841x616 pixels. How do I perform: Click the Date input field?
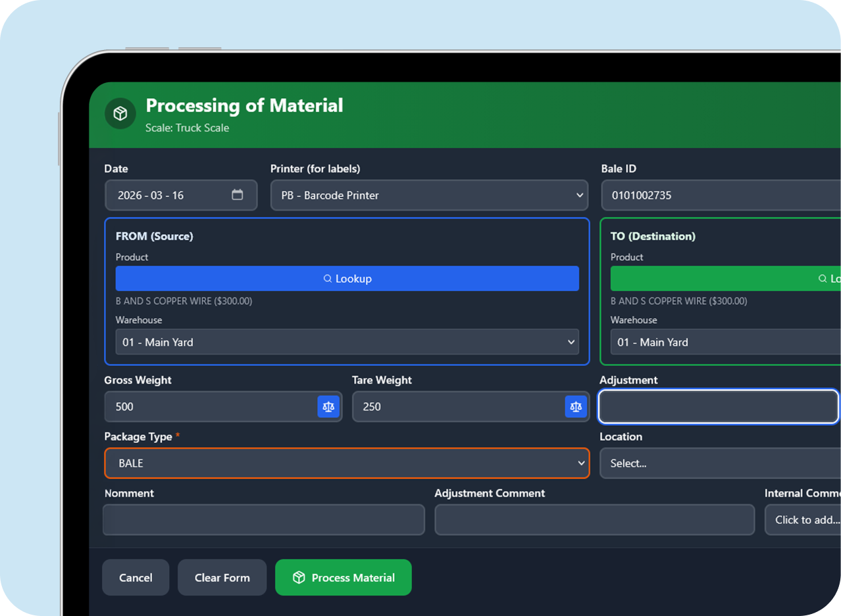[x=181, y=195]
